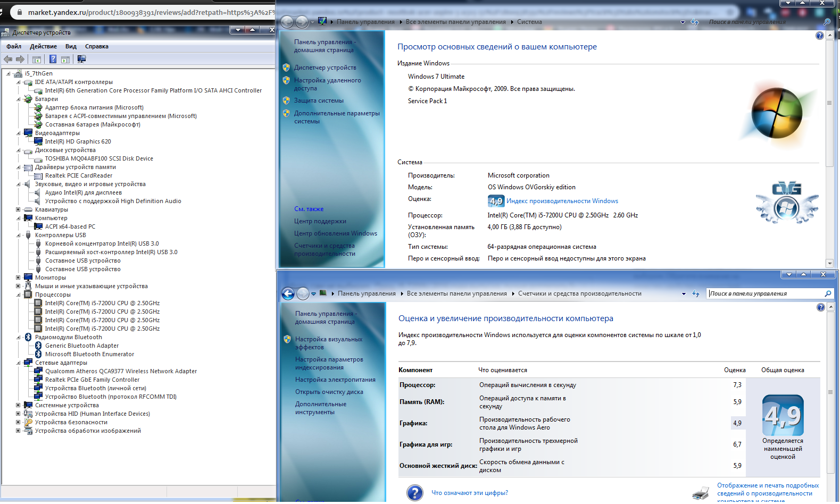Viewport: 840px width, 504px height.
Task: Expand the Мониторы branch
Action: [18, 278]
